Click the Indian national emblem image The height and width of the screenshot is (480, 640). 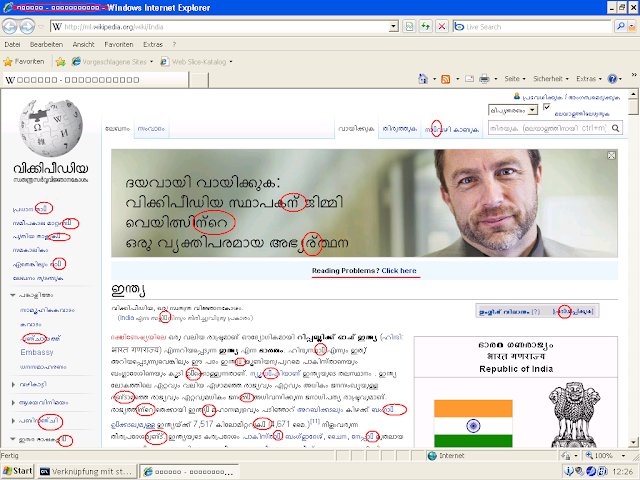(574, 415)
